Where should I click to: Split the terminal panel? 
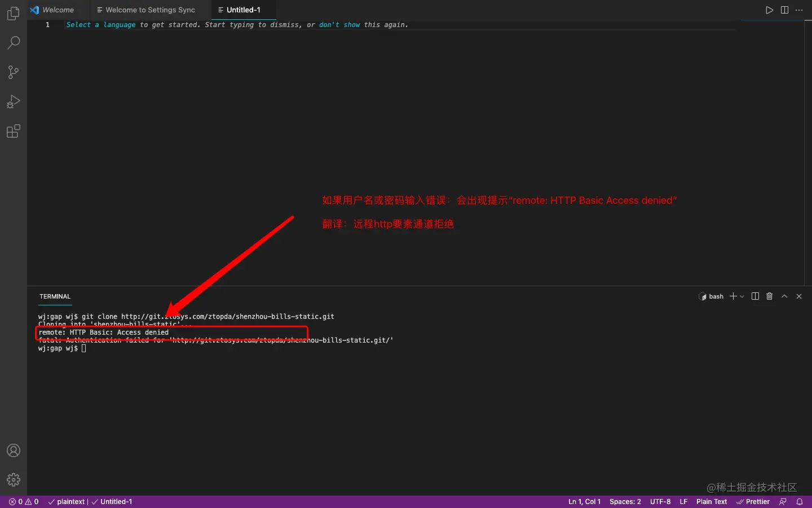click(755, 296)
